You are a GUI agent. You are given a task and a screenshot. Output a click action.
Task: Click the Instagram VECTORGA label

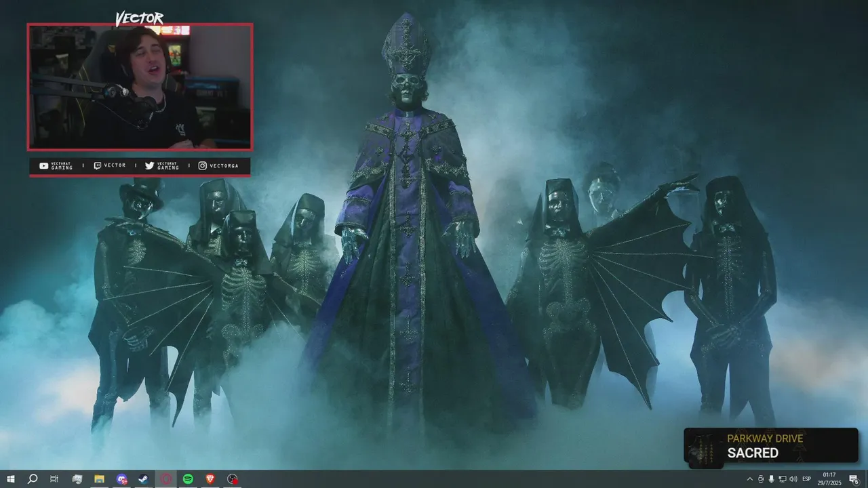click(218, 166)
